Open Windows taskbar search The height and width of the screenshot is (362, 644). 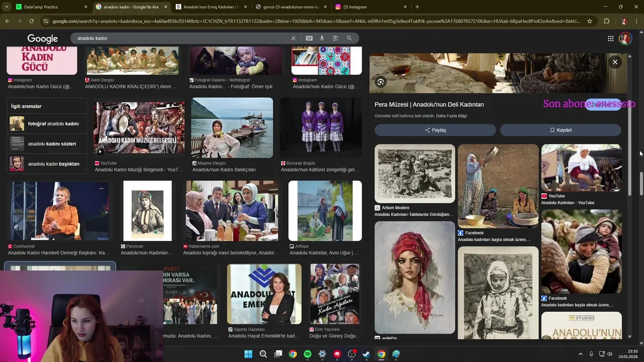pyautogui.click(x=263, y=354)
